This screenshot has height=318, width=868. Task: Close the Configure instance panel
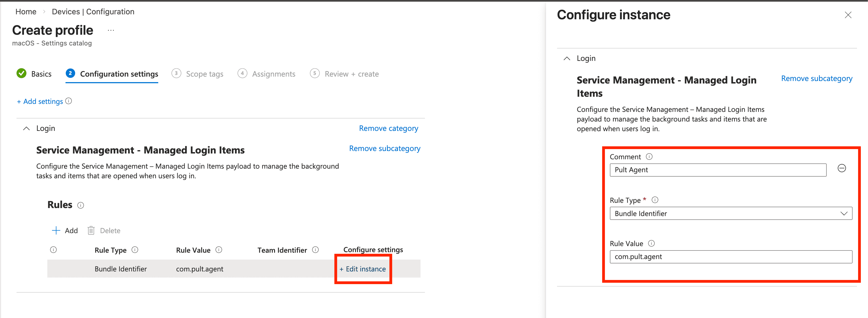click(x=848, y=15)
